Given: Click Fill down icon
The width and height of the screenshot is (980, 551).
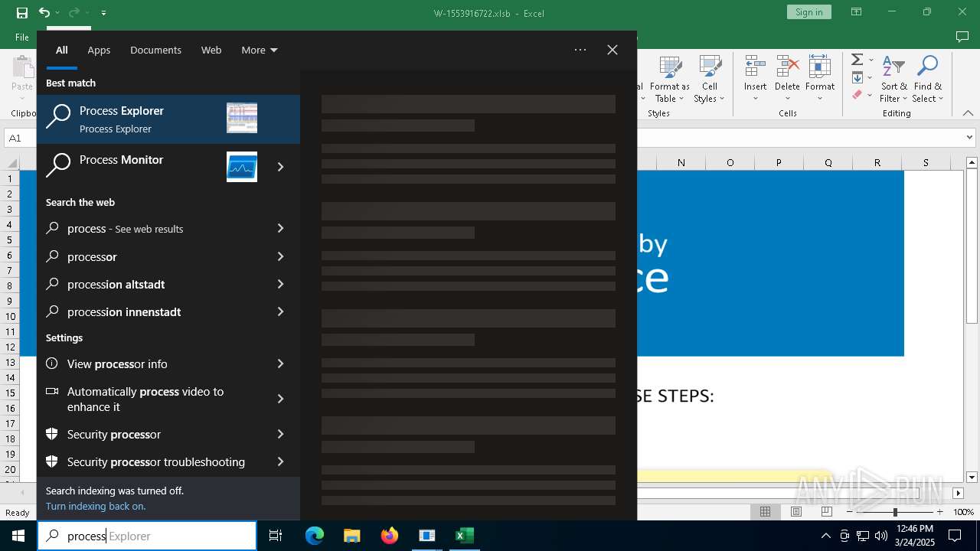Looking at the screenshot, I should [x=857, y=77].
